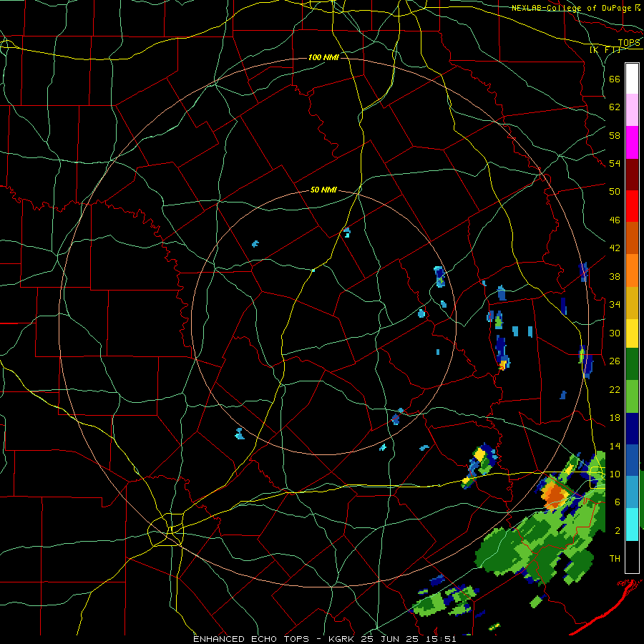Click the legend value 26
This screenshot has height=644, width=644.
[615, 361]
